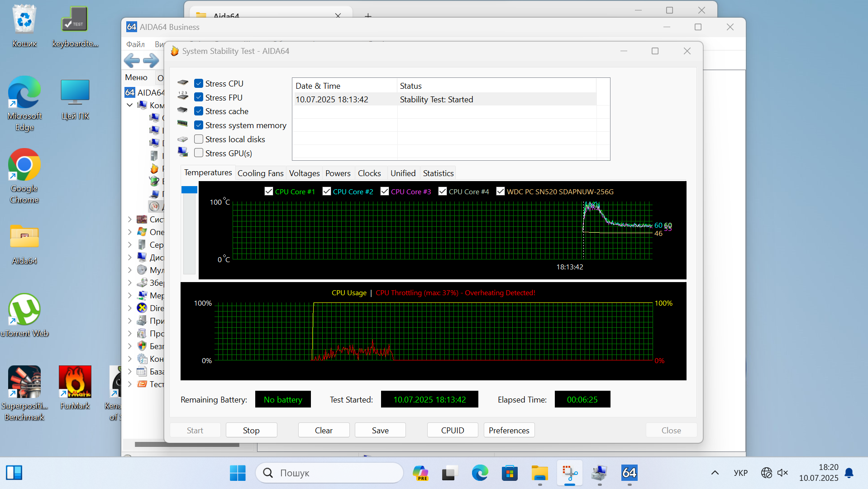
Task: Open the Statistics tab
Action: (x=438, y=173)
